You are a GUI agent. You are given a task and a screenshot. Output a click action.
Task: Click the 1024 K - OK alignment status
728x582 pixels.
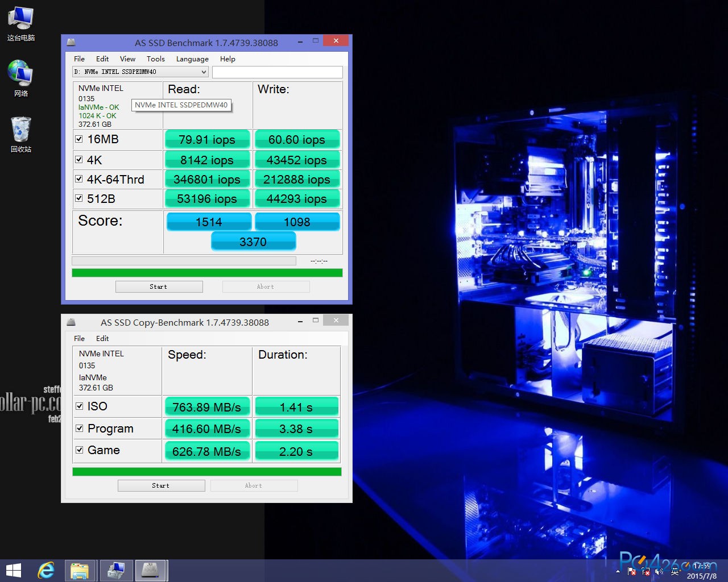(97, 115)
